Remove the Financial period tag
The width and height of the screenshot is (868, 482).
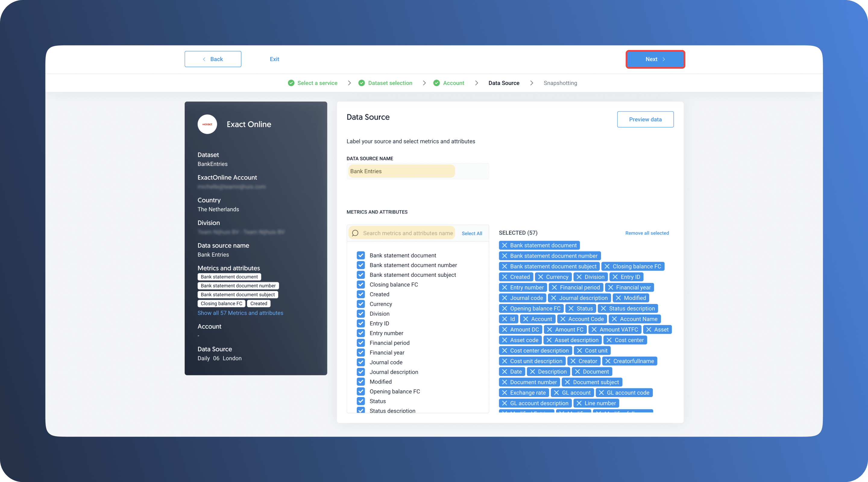554,287
